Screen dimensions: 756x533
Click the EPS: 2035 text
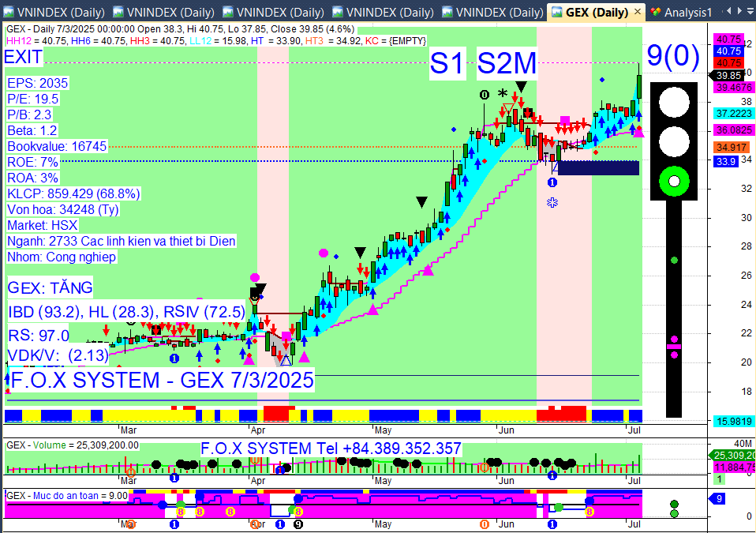coord(38,83)
